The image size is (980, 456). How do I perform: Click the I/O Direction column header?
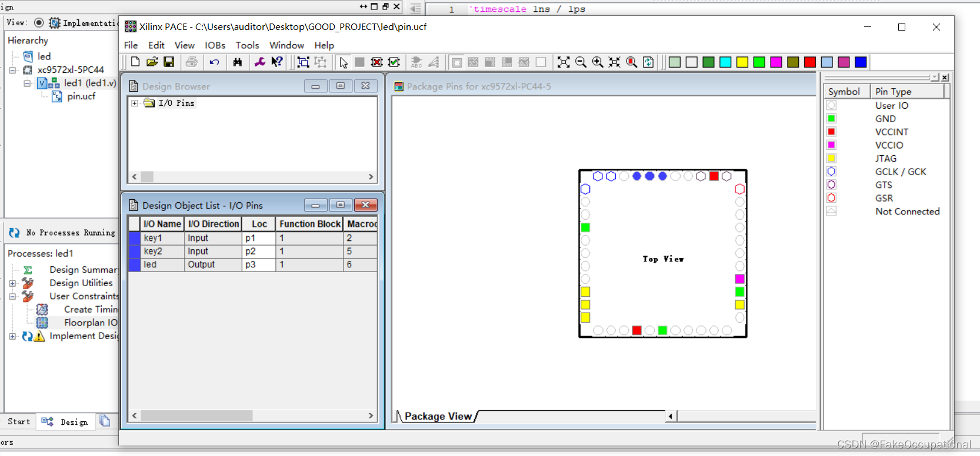pos(214,224)
